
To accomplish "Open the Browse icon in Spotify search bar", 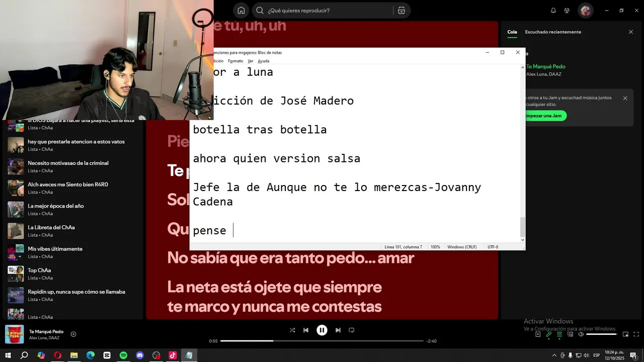I will coord(401,11).
